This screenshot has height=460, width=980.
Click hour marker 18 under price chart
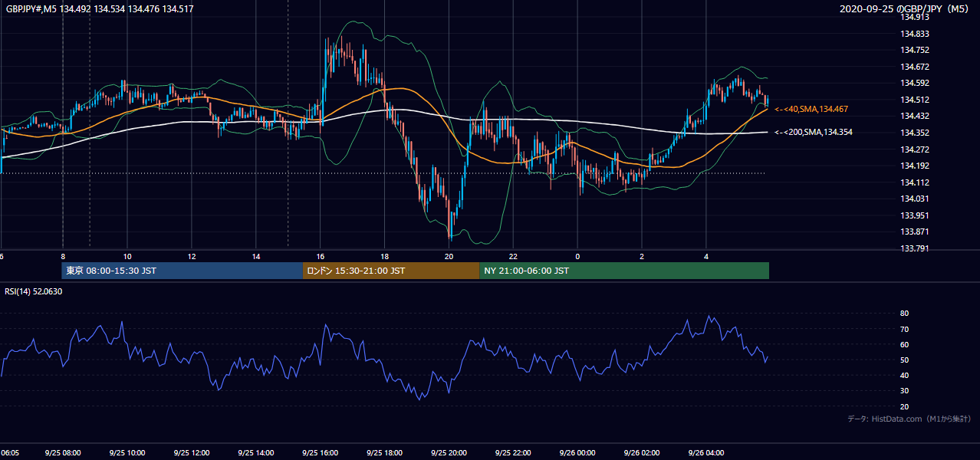coord(384,256)
